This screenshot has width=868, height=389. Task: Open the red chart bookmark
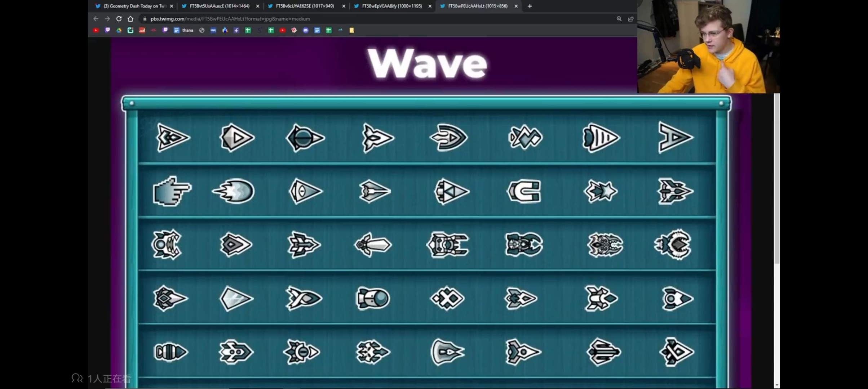[x=142, y=30]
